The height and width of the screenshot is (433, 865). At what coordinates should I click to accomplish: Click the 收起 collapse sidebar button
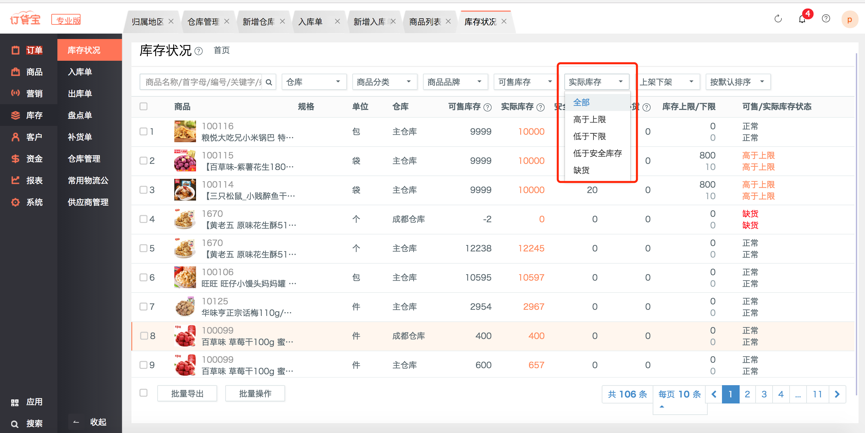point(90,423)
